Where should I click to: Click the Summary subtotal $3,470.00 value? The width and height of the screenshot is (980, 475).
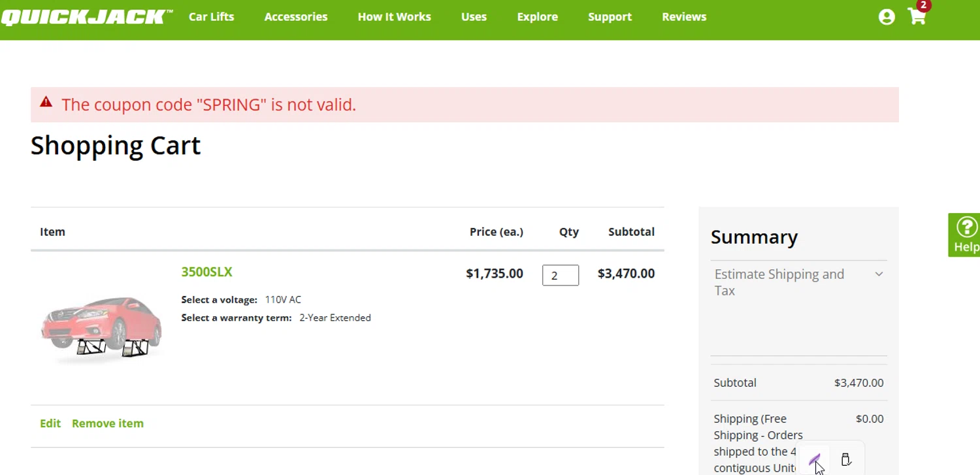click(858, 383)
